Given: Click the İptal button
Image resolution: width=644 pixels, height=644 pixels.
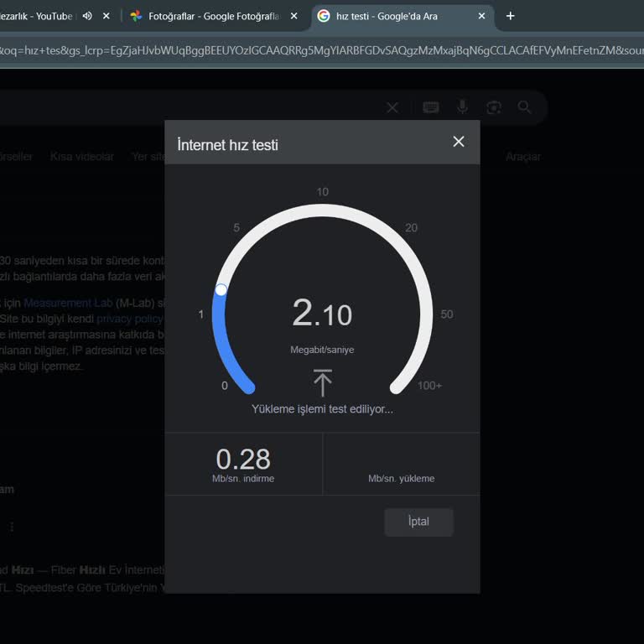Looking at the screenshot, I should coord(418,522).
